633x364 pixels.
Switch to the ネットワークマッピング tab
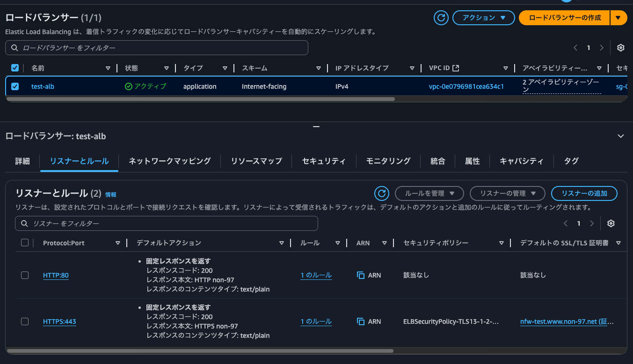click(x=170, y=161)
